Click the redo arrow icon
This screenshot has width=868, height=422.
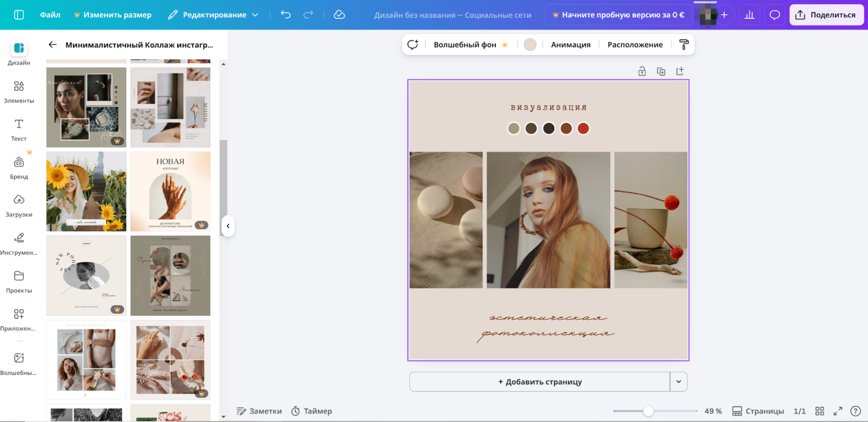(308, 15)
